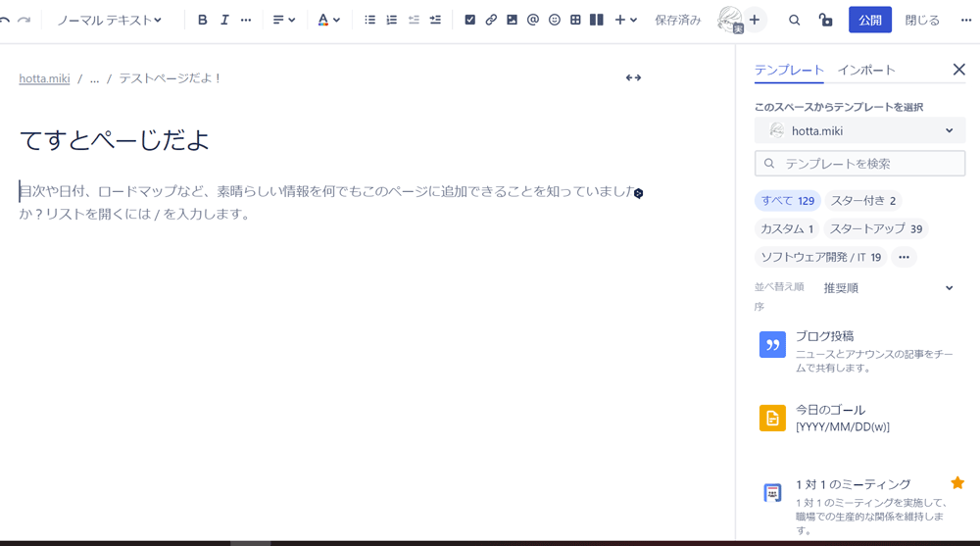Image resolution: width=980 pixels, height=546 pixels.
Task: Insert an emoji
Action: (555, 20)
